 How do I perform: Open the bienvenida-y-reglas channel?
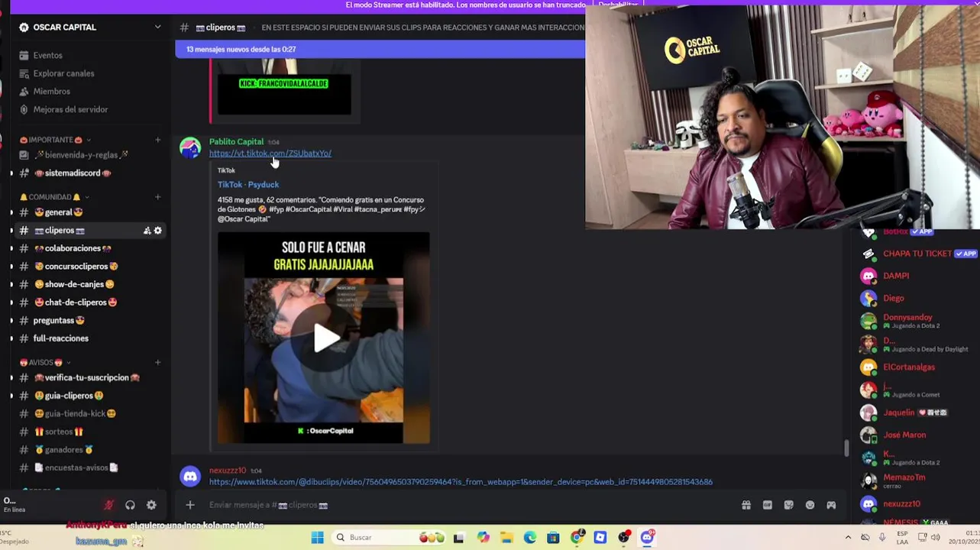pyautogui.click(x=81, y=155)
